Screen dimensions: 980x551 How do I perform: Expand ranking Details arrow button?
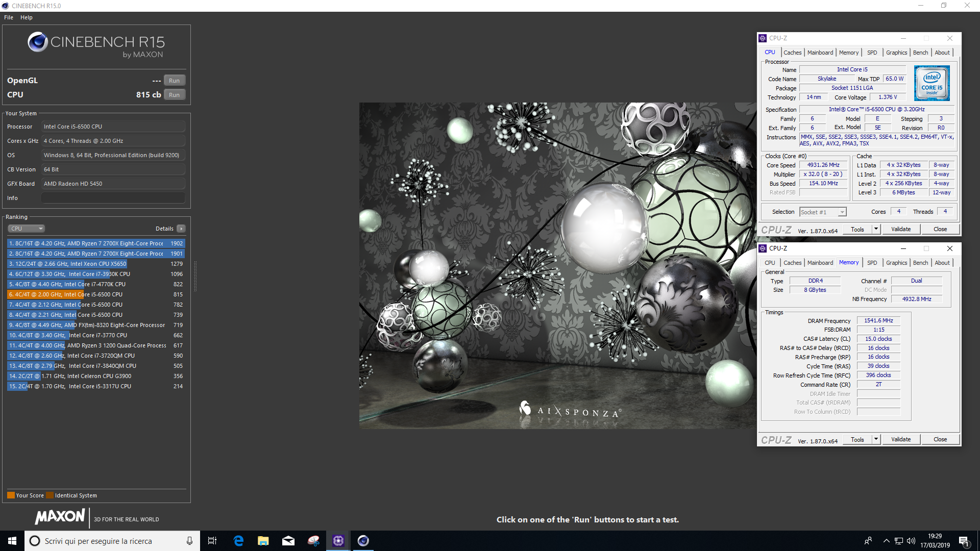pos(181,229)
